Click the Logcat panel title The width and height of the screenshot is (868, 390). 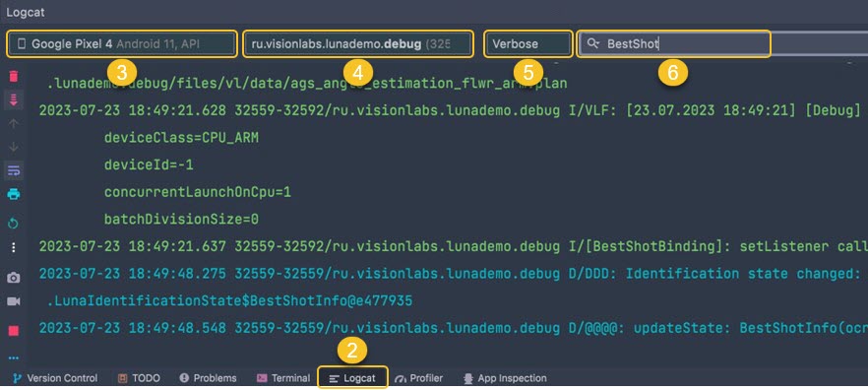[26, 12]
